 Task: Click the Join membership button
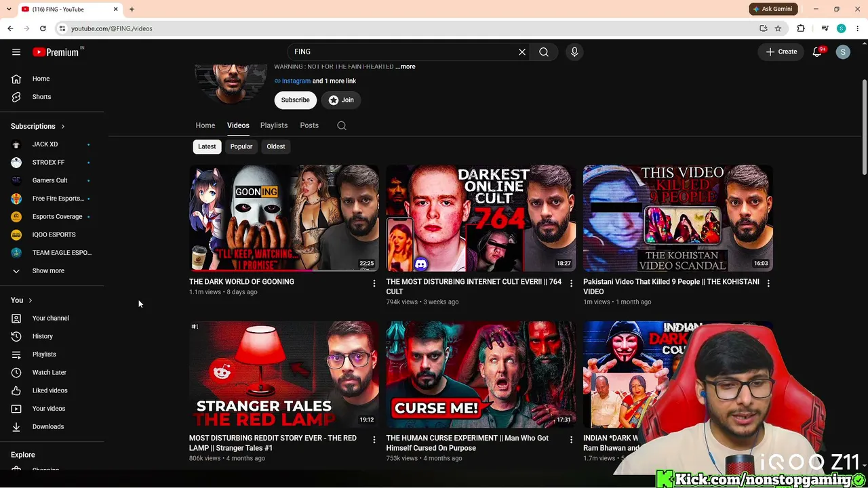point(341,100)
